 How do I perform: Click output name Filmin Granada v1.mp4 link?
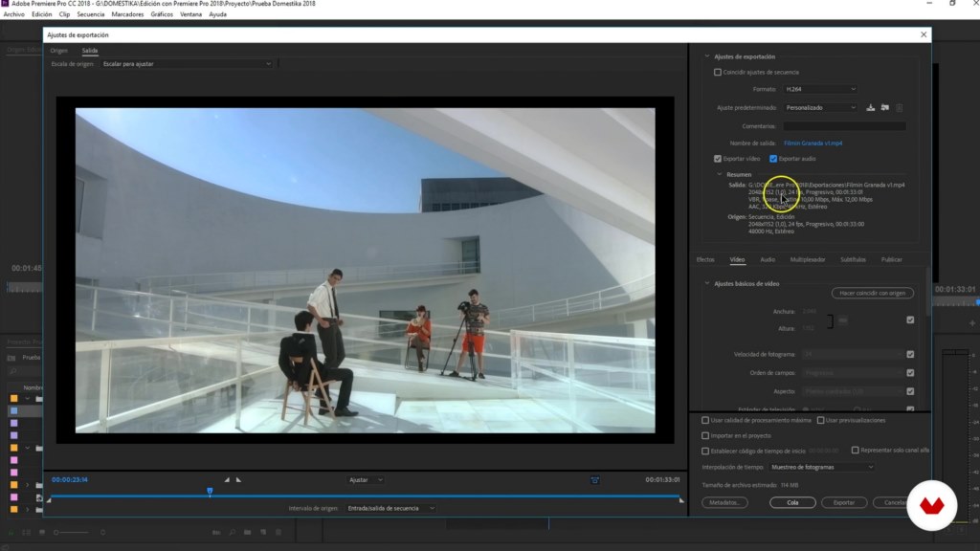coord(813,143)
